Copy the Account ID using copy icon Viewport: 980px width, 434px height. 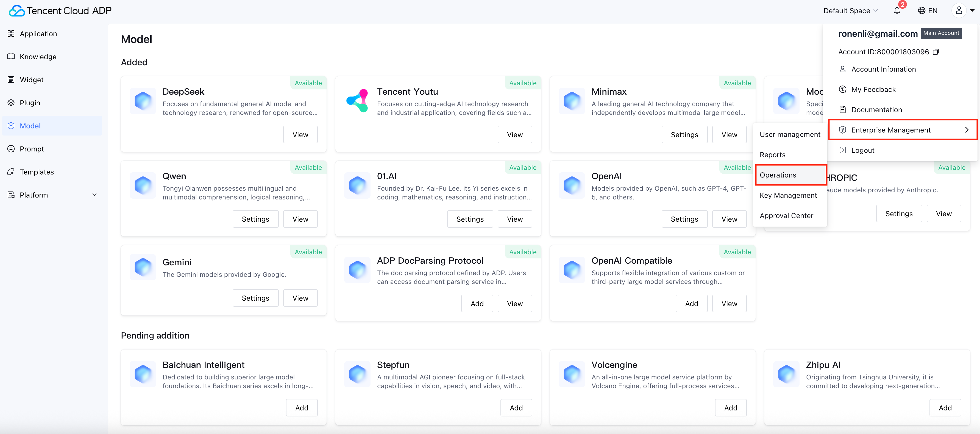pyautogui.click(x=936, y=52)
